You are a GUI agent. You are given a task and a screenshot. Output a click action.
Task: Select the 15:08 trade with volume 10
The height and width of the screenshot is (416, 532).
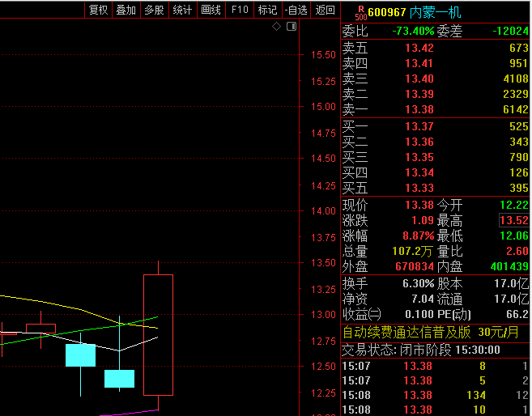pos(436,410)
